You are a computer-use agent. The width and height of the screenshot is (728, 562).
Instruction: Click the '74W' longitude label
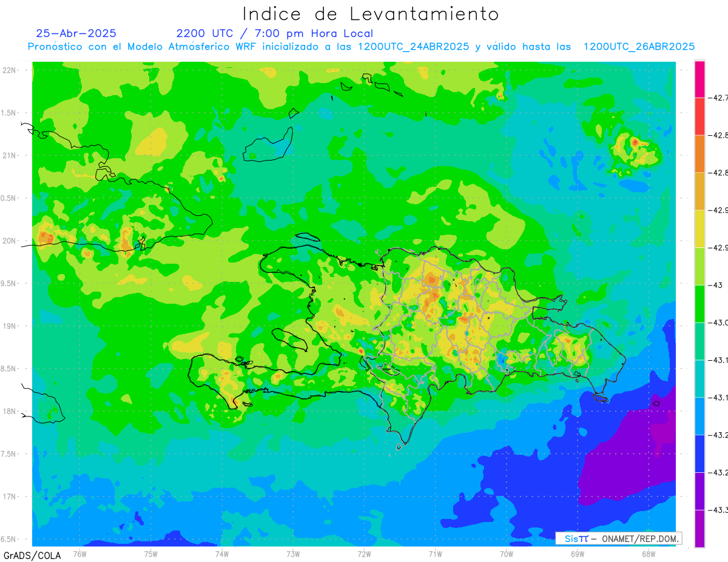(x=222, y=554)
